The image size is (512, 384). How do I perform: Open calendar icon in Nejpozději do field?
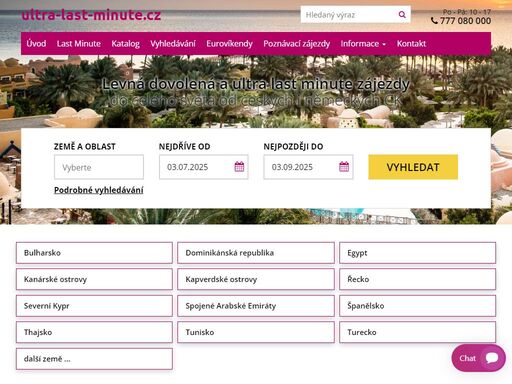pos(344,167)
